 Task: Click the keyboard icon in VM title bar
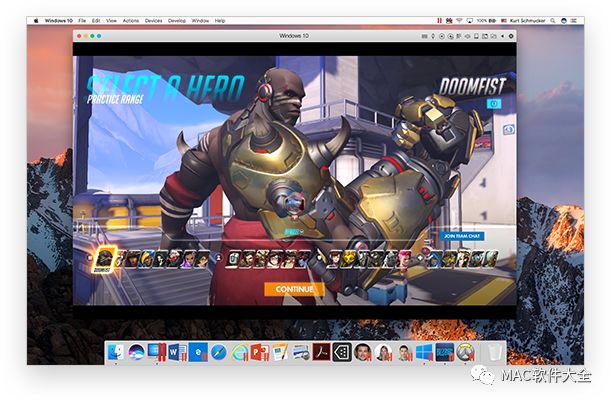424,36
